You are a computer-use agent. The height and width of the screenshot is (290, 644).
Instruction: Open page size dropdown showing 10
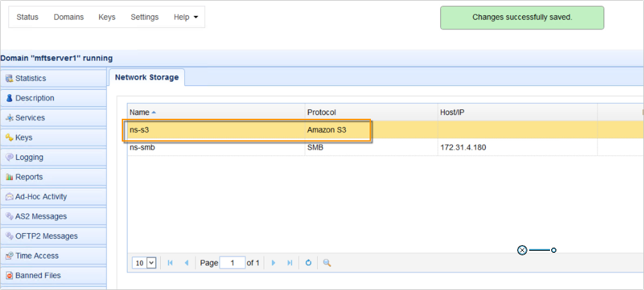pos(144,263)
